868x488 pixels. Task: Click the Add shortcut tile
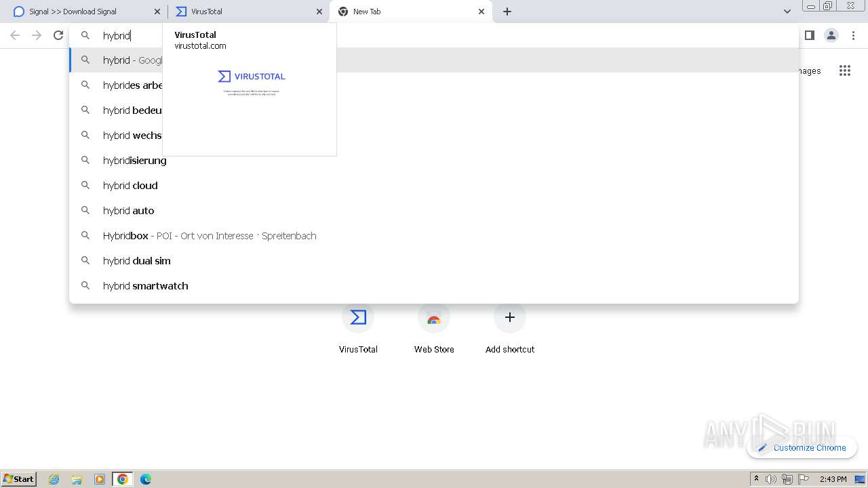(x=510, y=329)
